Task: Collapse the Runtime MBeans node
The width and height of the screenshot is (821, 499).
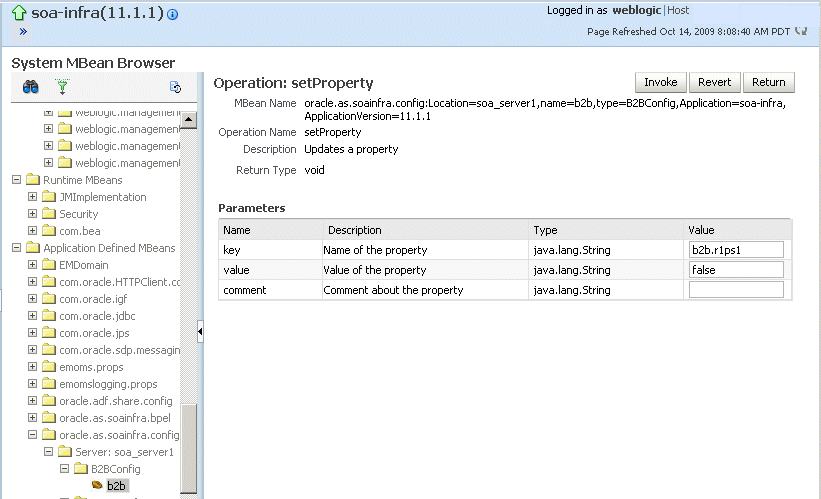Action: pos(16,180)
